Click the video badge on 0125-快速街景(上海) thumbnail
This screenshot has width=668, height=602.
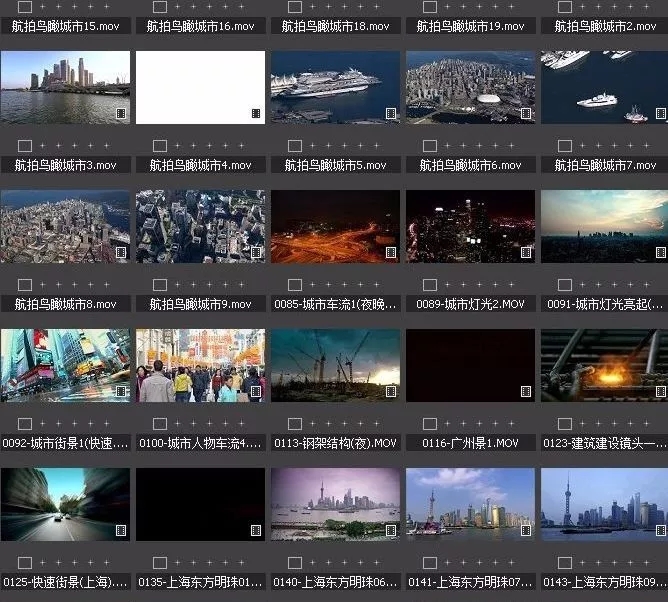tap(121, 530)
